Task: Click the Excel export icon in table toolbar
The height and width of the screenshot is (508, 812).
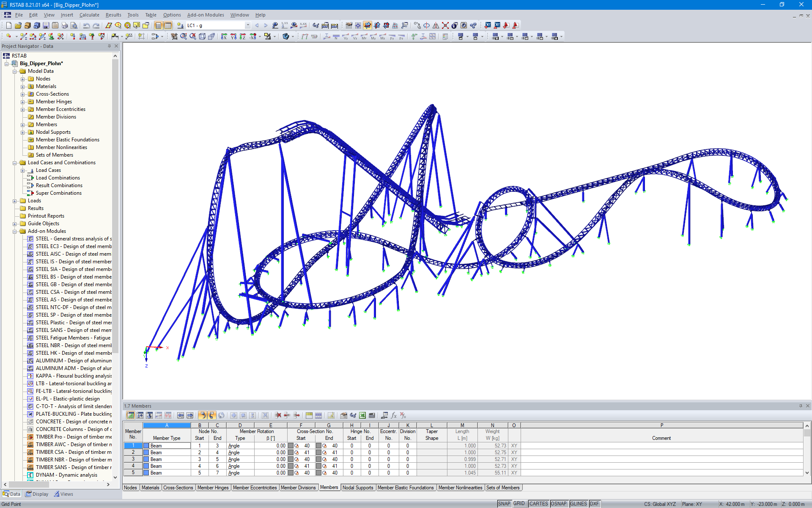Action: point(362,415)
